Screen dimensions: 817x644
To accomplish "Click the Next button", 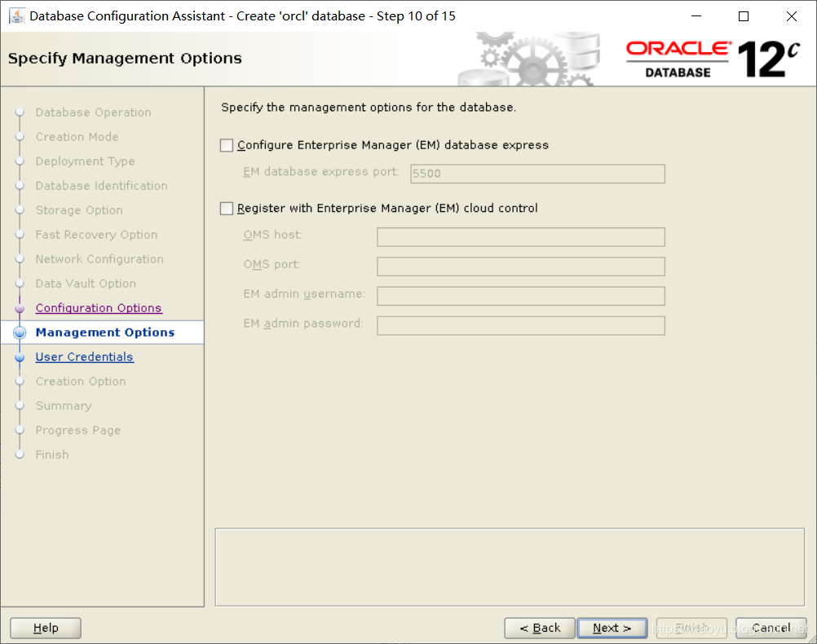I will (x=612, y=628).
